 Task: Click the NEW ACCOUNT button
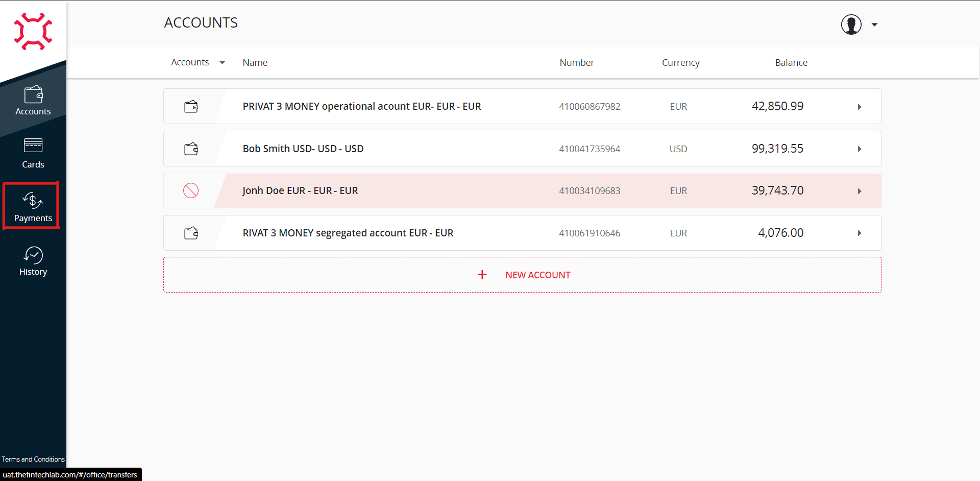(x=523, y=275)
